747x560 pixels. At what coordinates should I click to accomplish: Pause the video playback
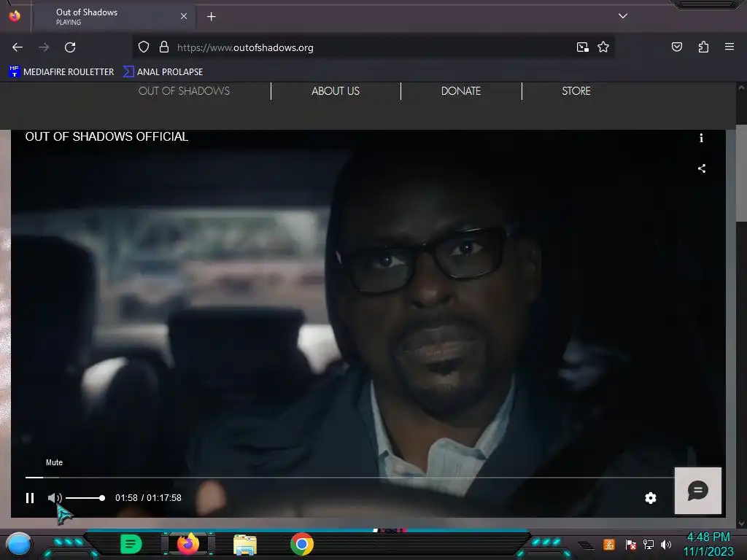point(29,498)
